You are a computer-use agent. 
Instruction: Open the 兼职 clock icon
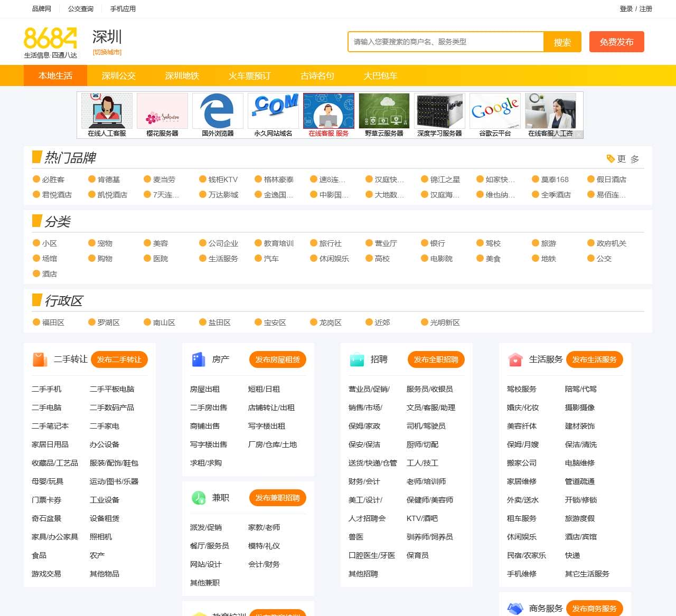tap(199, 498)
